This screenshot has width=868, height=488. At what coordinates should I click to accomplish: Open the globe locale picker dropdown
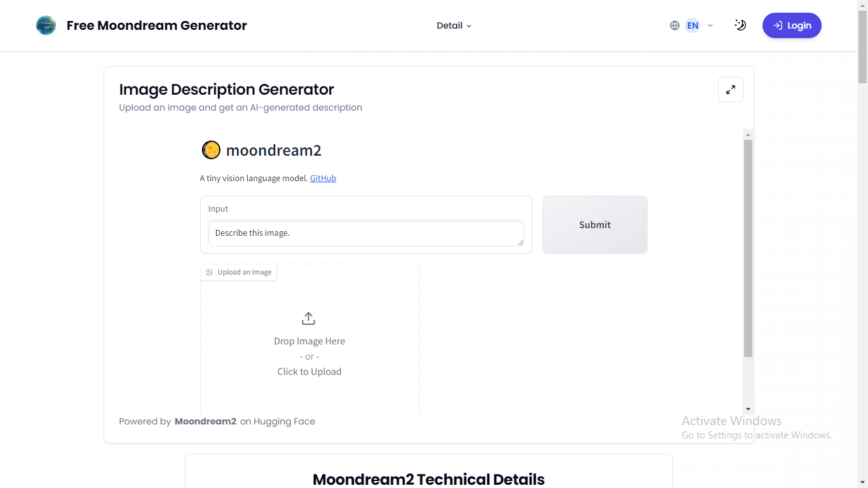[x=674, y=25]
